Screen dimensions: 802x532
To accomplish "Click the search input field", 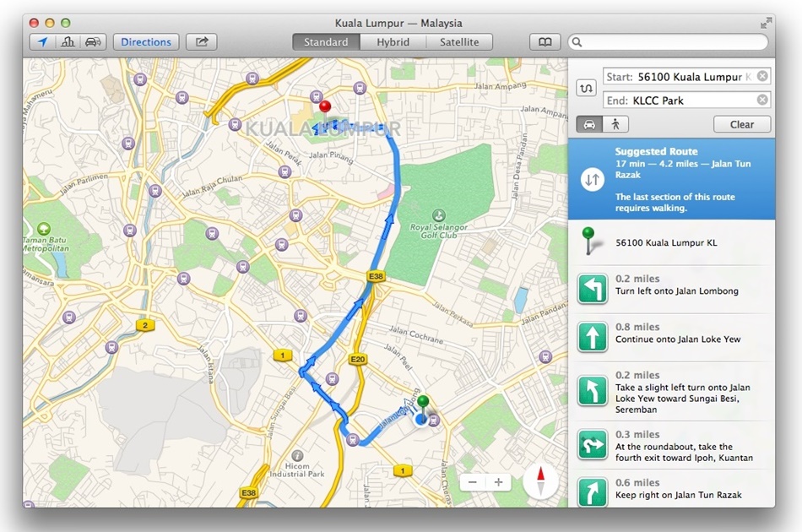I will (668, 42).
